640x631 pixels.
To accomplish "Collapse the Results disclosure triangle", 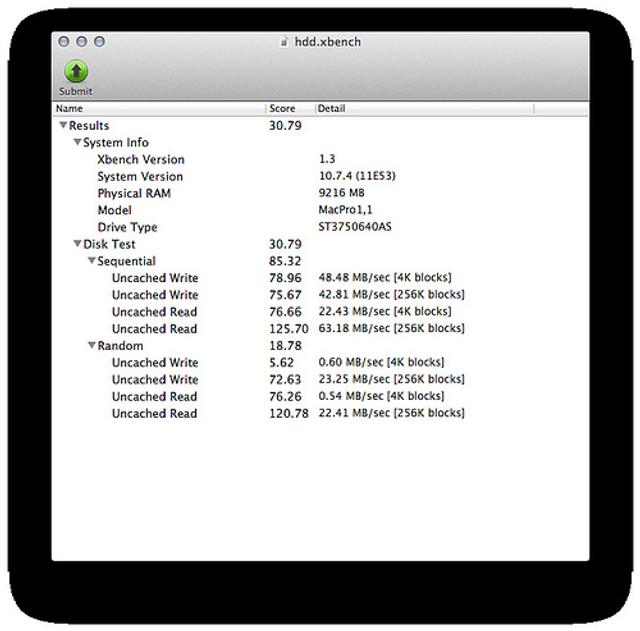I will tap(63, 125).
